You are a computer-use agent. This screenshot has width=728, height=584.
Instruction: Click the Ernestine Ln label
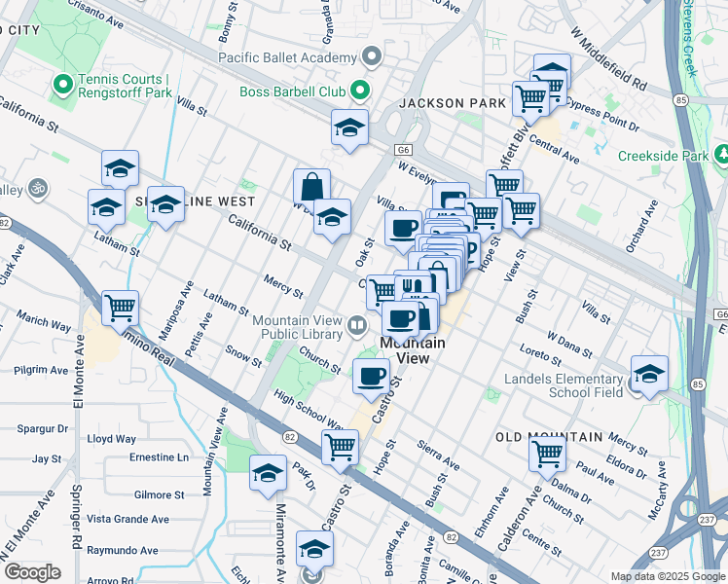[160, 457]
